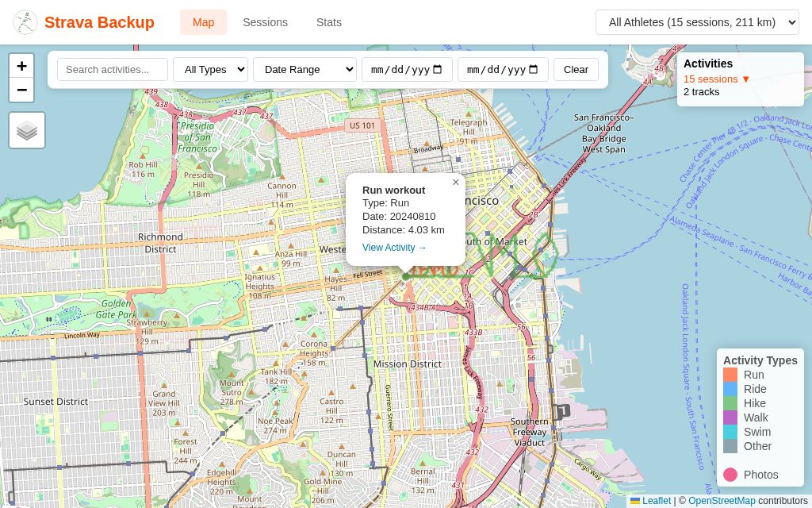This screenshot has width=812, height=508.
Task: Click the '2 tracks' text
Action: (701, 92)
